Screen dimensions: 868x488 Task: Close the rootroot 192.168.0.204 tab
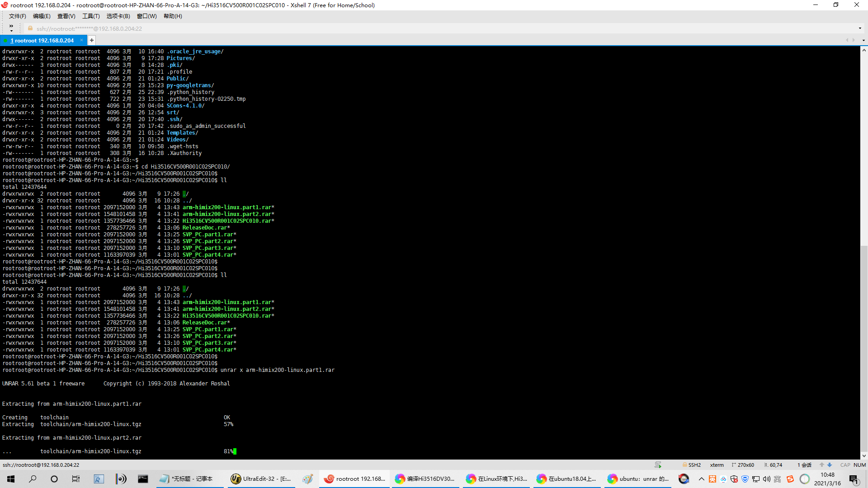point(82,40)
